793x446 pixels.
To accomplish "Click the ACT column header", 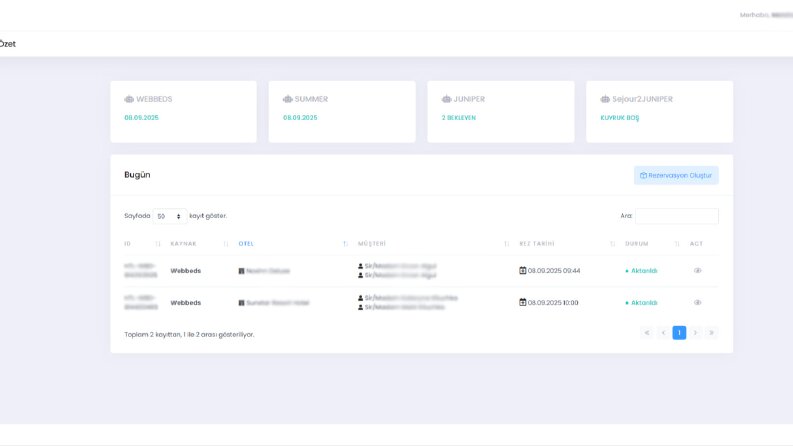I will (696, 244).
